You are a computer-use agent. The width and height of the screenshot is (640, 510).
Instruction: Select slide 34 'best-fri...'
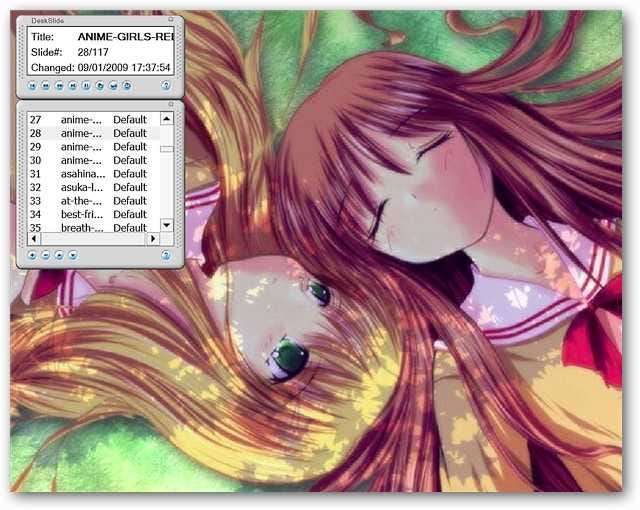pyautogui.click(x=93, y=214)
